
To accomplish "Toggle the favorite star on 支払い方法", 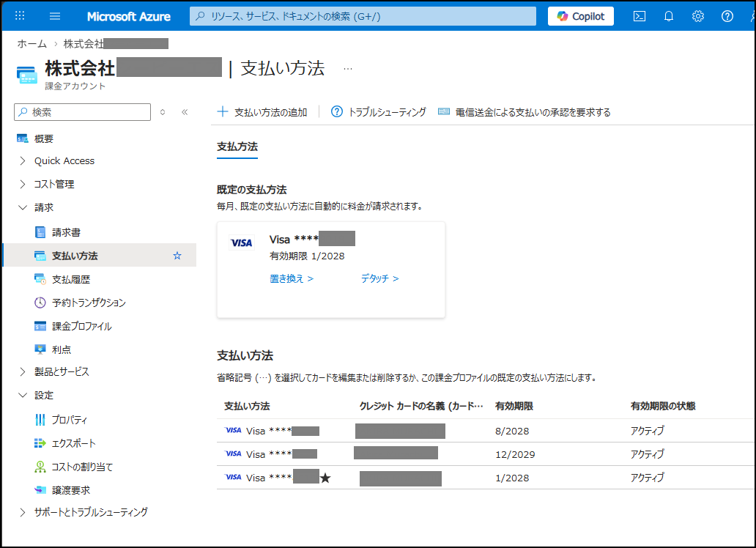I will pyautogui.click(x=178, y=255).
